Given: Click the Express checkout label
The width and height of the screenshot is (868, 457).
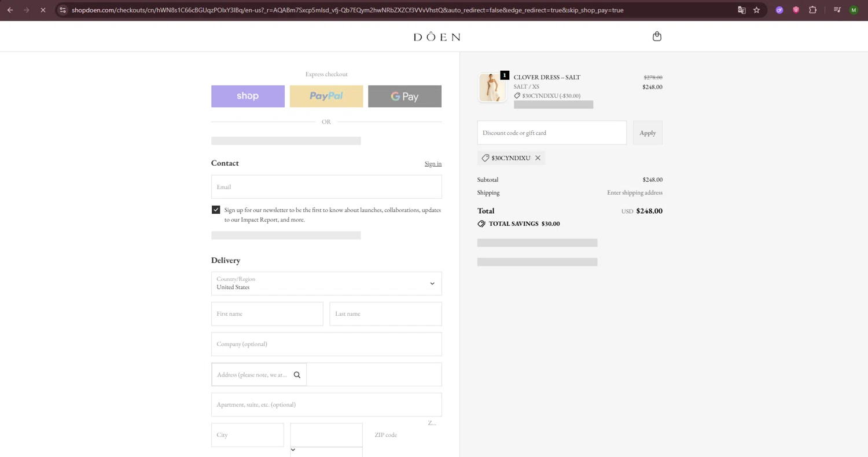Looking at the screenshot, I should (x=326, y=74).
